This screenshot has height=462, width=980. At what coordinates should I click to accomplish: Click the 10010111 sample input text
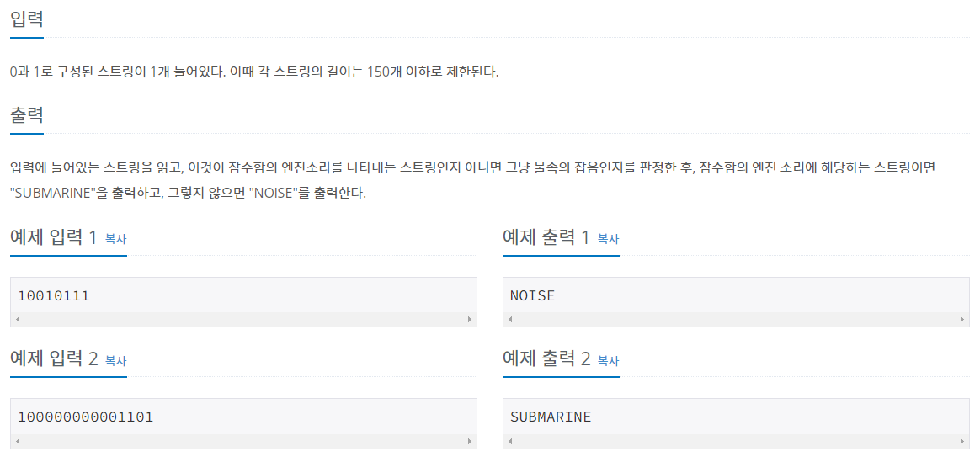click(x=54, y=295)
